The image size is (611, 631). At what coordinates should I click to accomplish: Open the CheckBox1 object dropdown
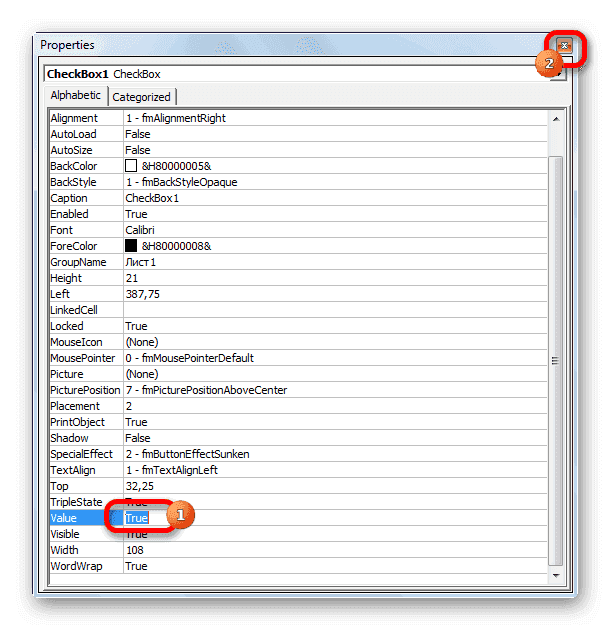(x=558, y=74)
